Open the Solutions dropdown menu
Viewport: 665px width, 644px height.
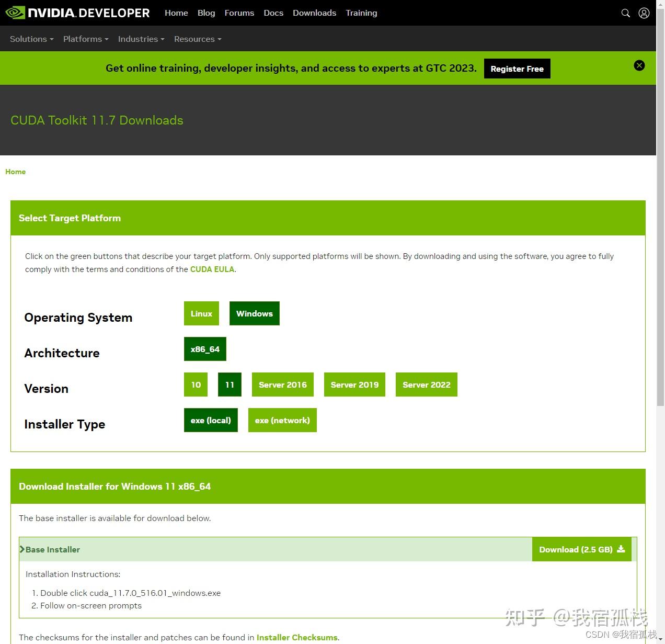click(x=31, y=39)
